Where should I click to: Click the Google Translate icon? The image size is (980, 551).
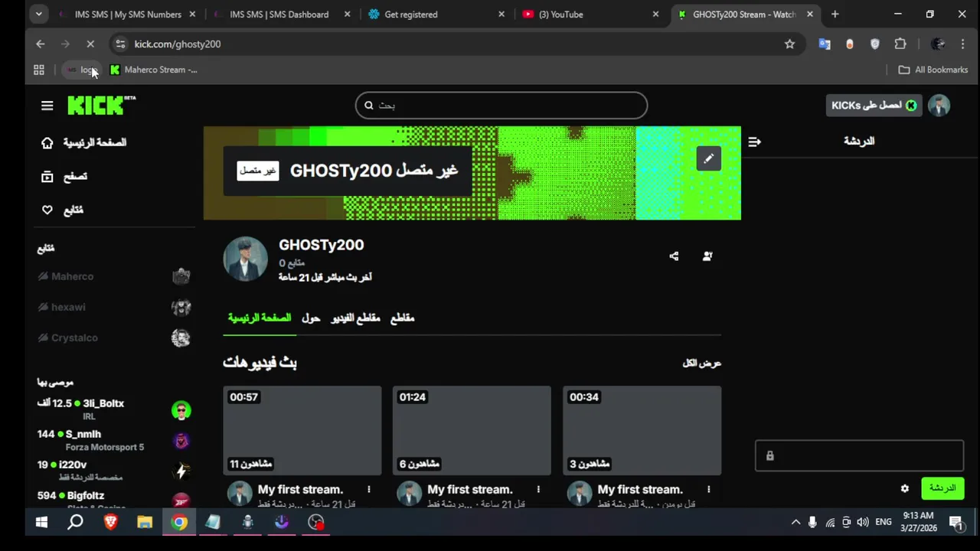825,44
